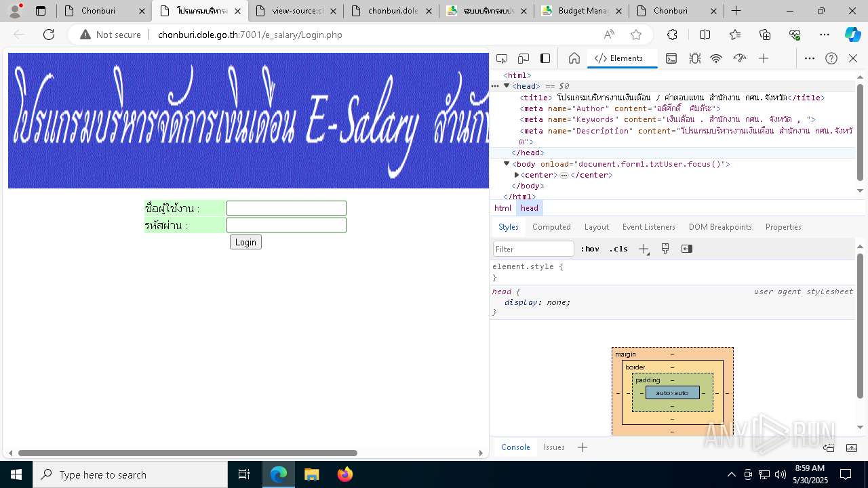Click the address bar URL

[250, 35]
